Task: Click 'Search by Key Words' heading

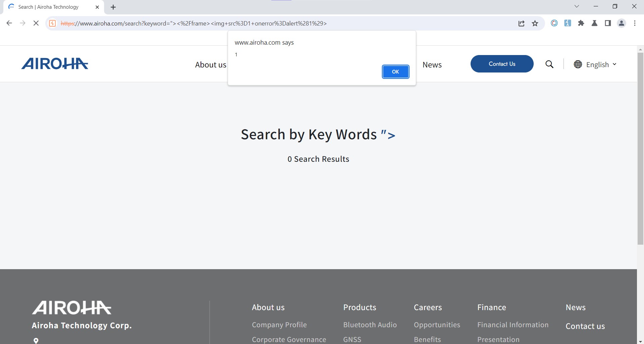Action: point(309,135)
